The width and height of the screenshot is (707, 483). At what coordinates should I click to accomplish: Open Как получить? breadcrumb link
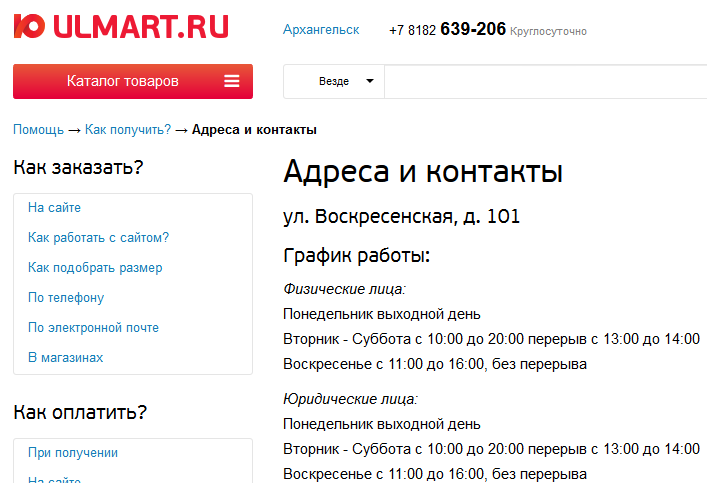(128, 130)
